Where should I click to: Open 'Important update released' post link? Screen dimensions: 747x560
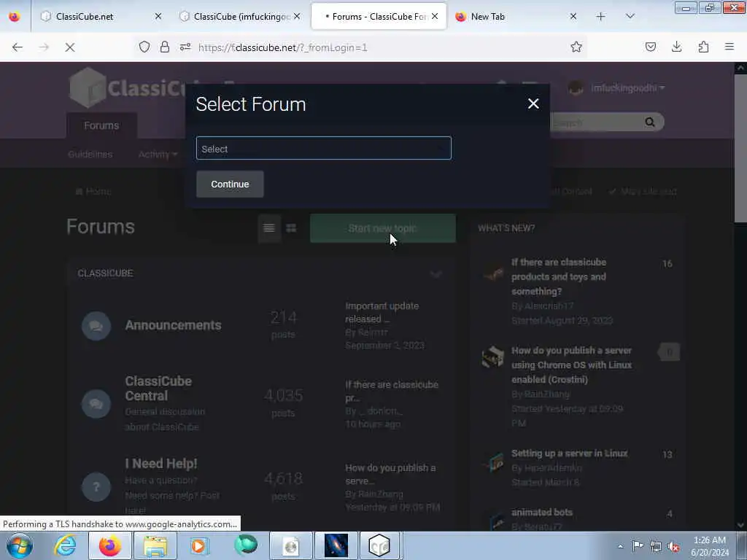tap(382, 312)
